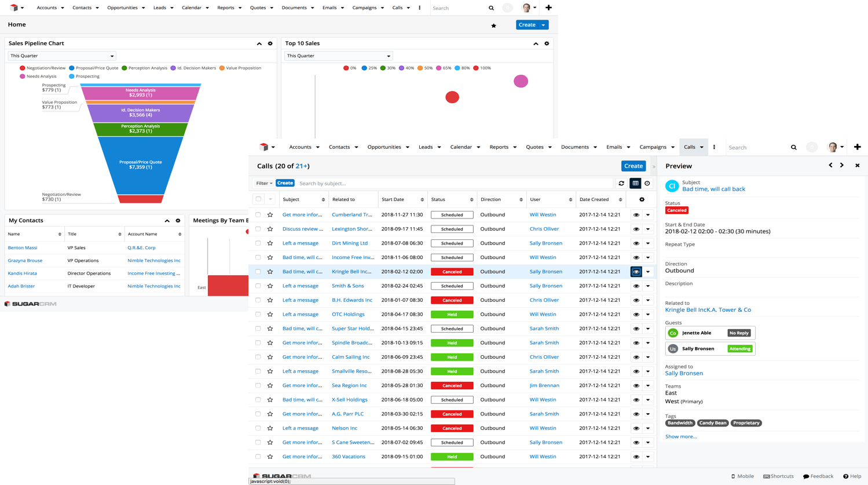868x485 pixels.
Task: Open the Filter dropdown in Calls
Action: 264,184
